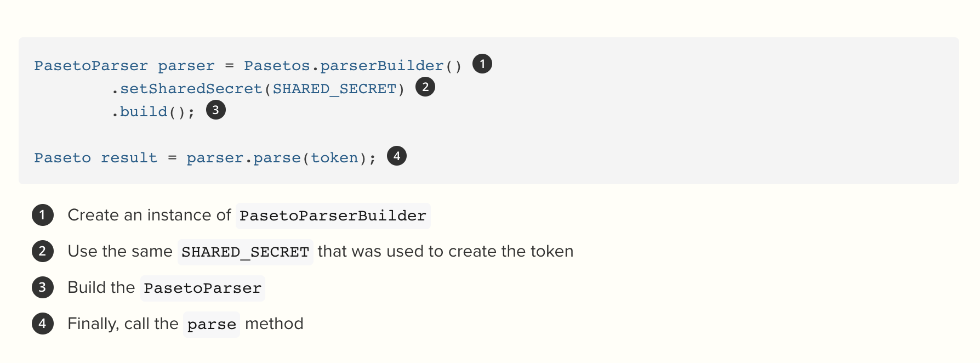980x363 pixels.
Task: Click the 'Paseto result' declaration text
Action: coord(96,158)
